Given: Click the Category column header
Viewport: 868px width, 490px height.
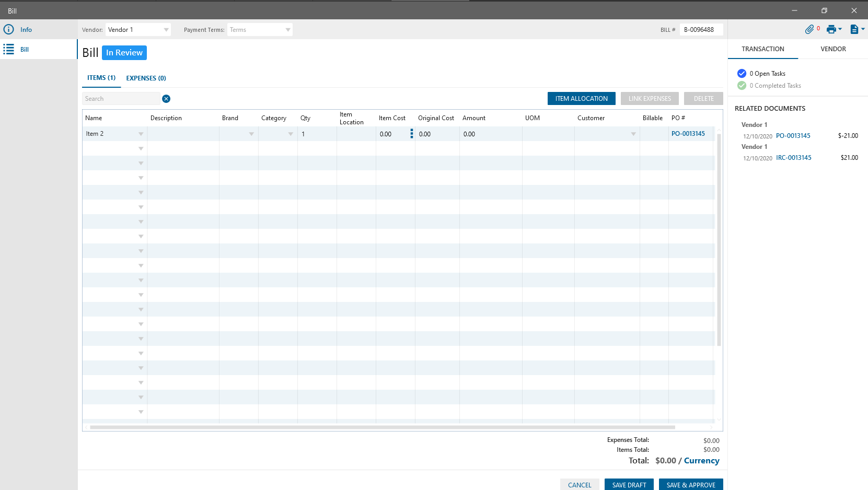Looking at the screenshot, I should pyautogui.click(x=274, y=118).
